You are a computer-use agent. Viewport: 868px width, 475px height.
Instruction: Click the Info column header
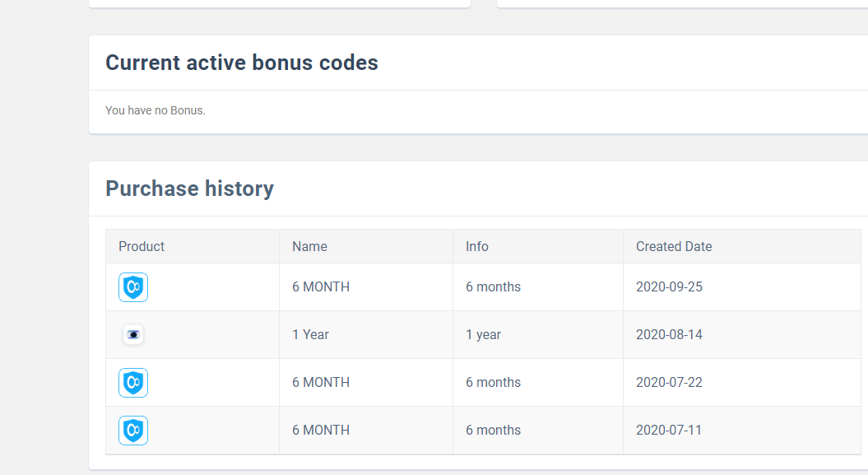coord(477,246)
